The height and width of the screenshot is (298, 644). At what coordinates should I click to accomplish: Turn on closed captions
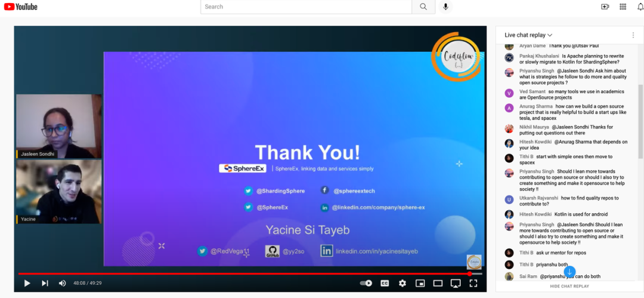coord(385,283)
